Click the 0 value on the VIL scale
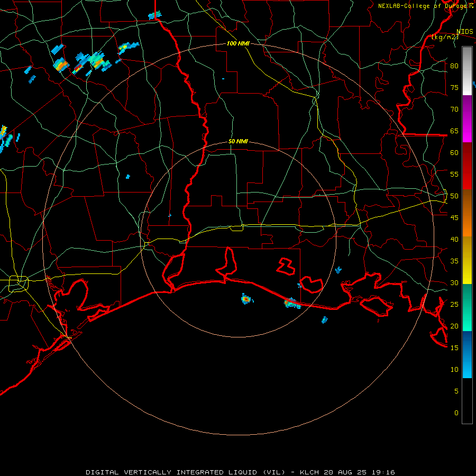 [x=456, y=413]
